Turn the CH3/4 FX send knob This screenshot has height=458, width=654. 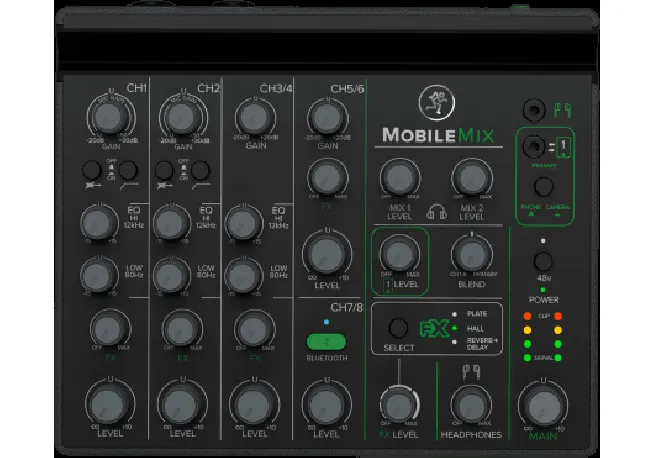(254, 329)
